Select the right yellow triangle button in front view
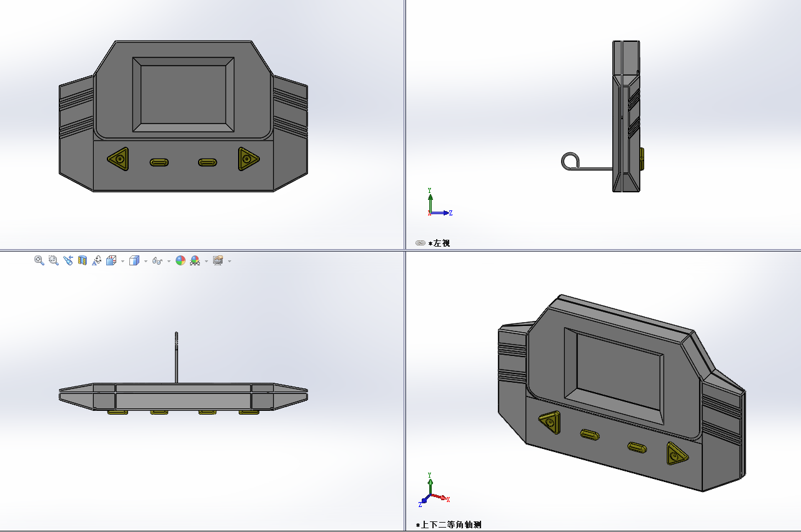801x532 pixels. (x=248, y=159)
